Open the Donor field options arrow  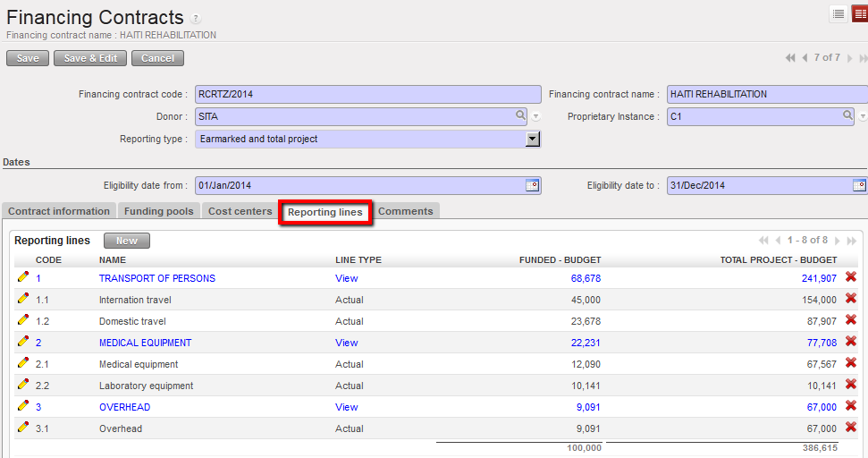(x=535, y=117)
